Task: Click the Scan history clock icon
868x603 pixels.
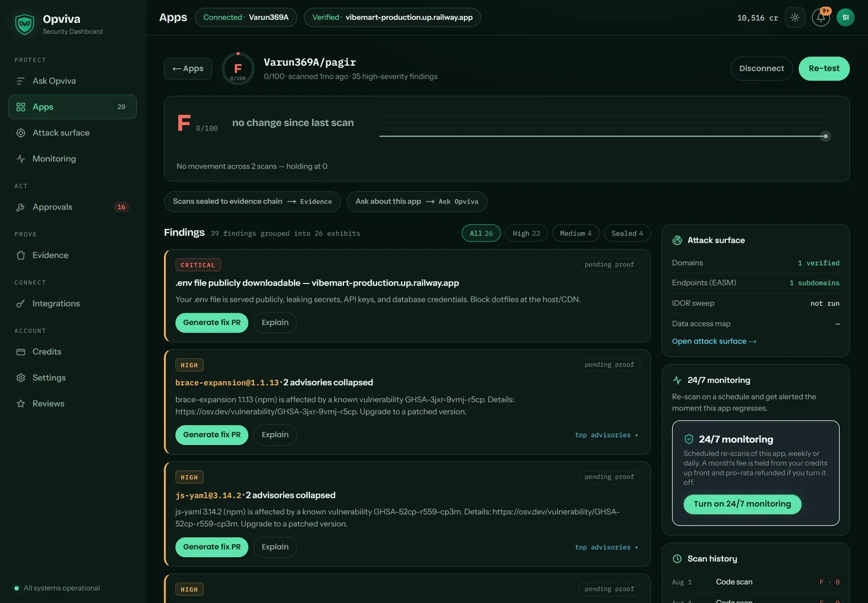Action: pos(677,559)
